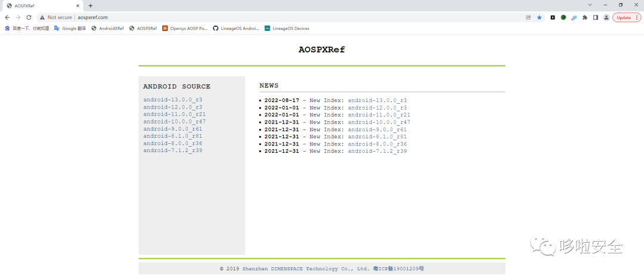The width and height of the screenshot is (644, 275).
Task: Open the AOSPXRef bookmark
Action: 143,29
